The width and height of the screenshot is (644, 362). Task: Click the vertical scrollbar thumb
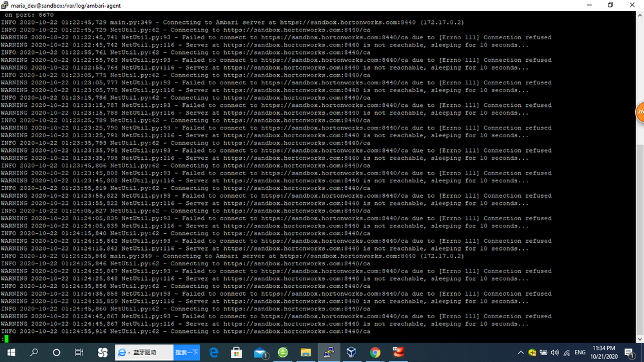coord(640,240)
